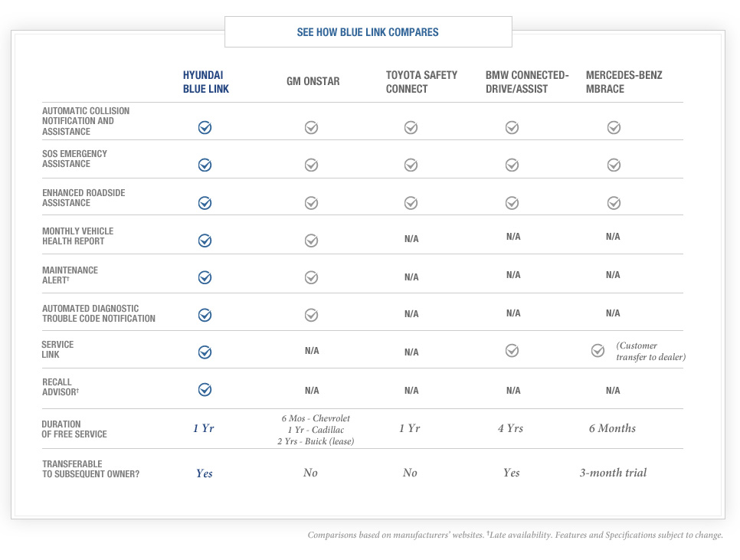The width and height of the screenshot is (740, 560).
Task: Click 'See How Blue Link Compares' banner
Action: [368, 32]
